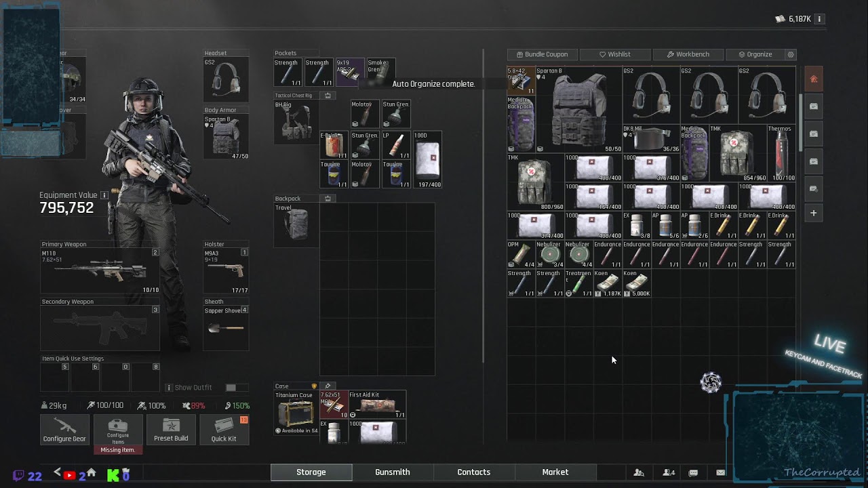Click Equipment Value info icon
The height and width of the screenshot is (488, 868).
point(104,195)
